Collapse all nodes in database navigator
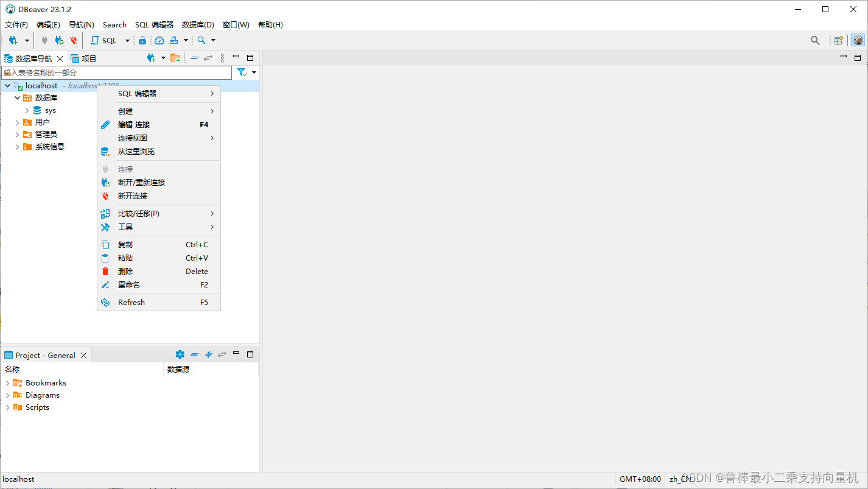The width and height of the screenshot is (868, 489). 194,58
